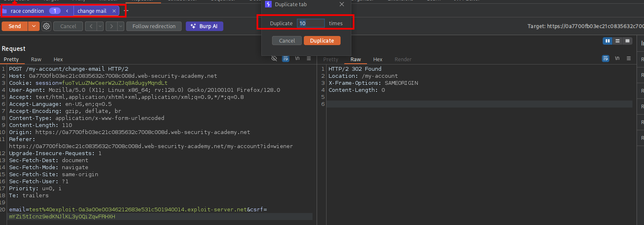The width and height of the screenshot is (644, 225).
Task: Collapse the race condition tab group
Action: point(67,11)
